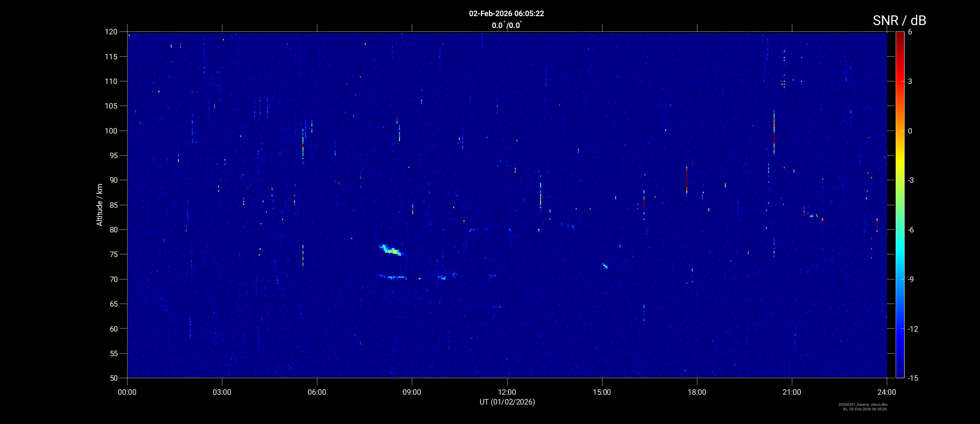Select the SNR / dB colorbar title

pyautogui.click(x=899, y=20)
